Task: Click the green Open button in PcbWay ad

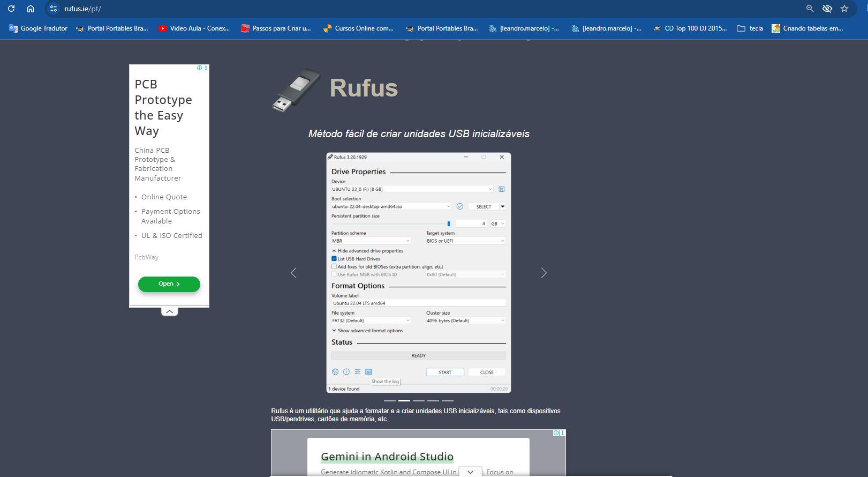Action: coord(169,284)
